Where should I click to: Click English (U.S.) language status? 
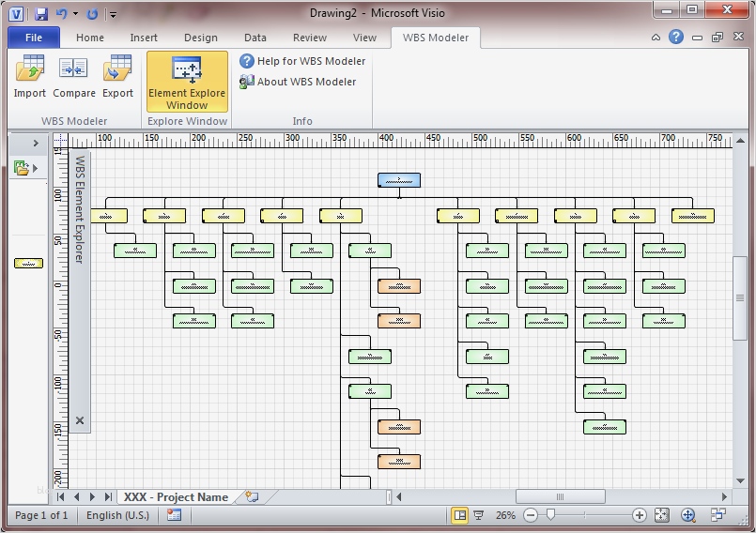click(x=117, y=515)
